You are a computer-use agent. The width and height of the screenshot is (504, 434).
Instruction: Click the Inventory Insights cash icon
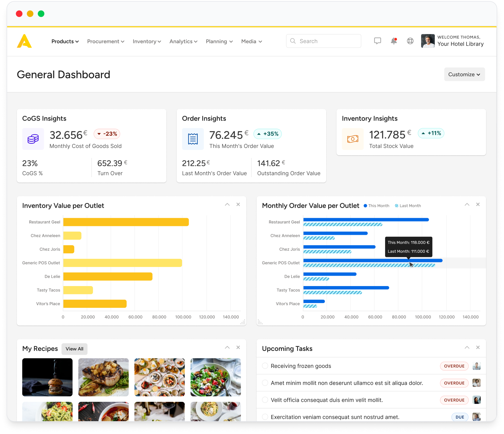(x=353, y=139)
